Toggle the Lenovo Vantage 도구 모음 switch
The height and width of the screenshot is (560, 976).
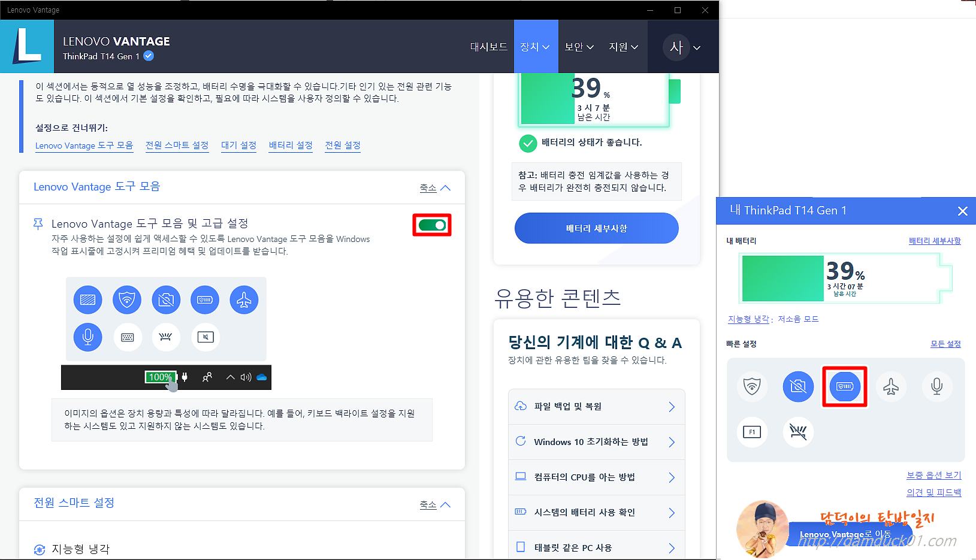click(432, 225)
